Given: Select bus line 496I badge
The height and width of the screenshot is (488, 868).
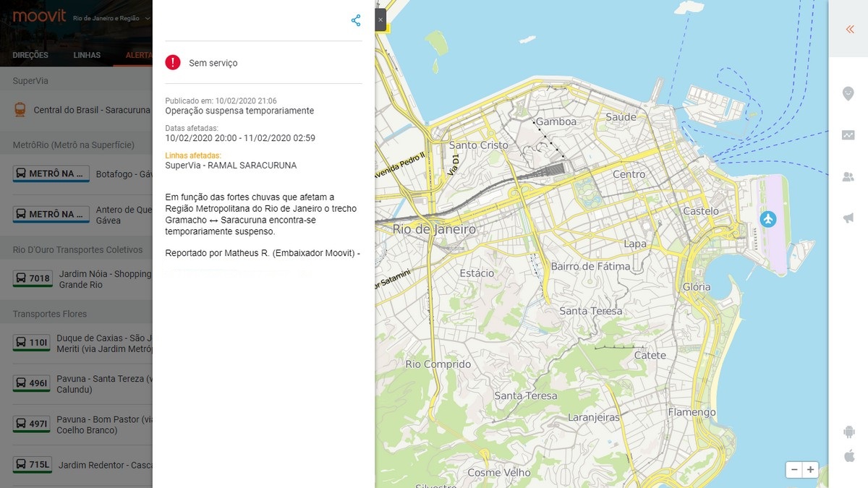Looking at the screenshot, I should (x=33, y=383).
